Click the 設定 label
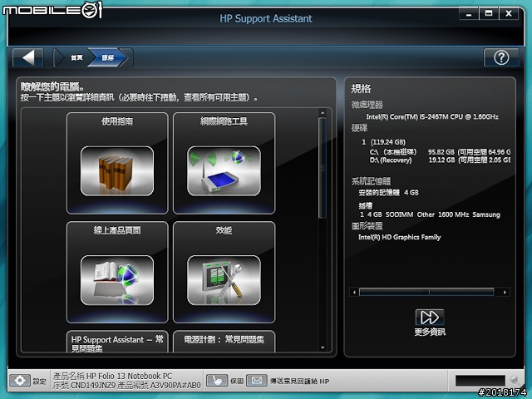The image size is (532, 399). tap(39, 382)
